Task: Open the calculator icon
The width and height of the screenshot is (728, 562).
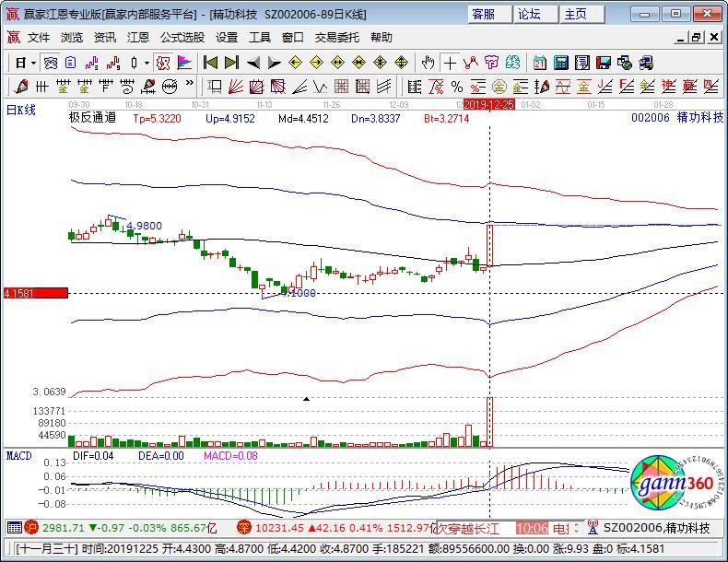Action: (561, 63)
